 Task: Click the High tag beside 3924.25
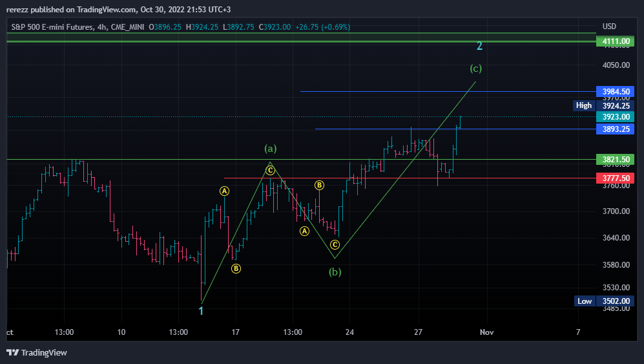[584, 105]
